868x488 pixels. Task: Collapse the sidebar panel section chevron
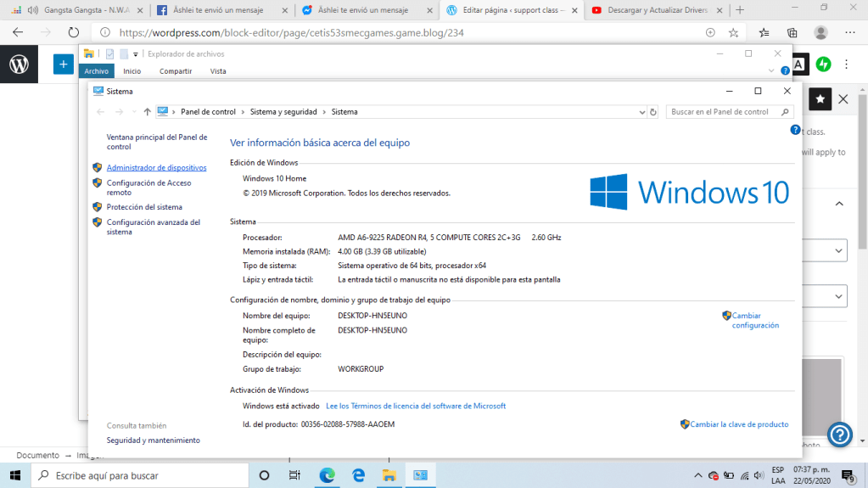point(839,204)
